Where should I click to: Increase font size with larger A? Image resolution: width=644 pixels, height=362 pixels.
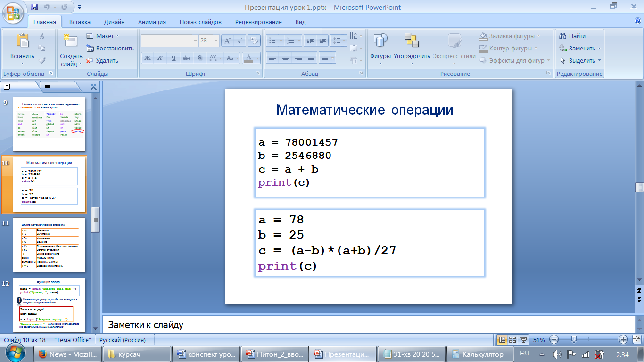click(x=227, y=41)
